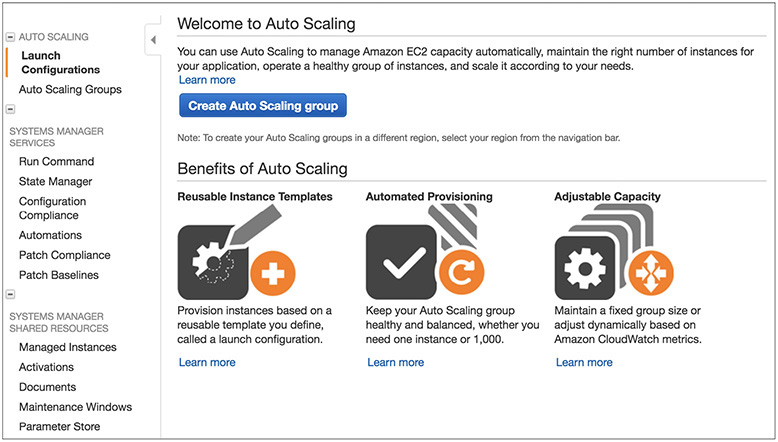
Task: Click the Create Auto Scaling group button
Action: (x=263, y=105)
